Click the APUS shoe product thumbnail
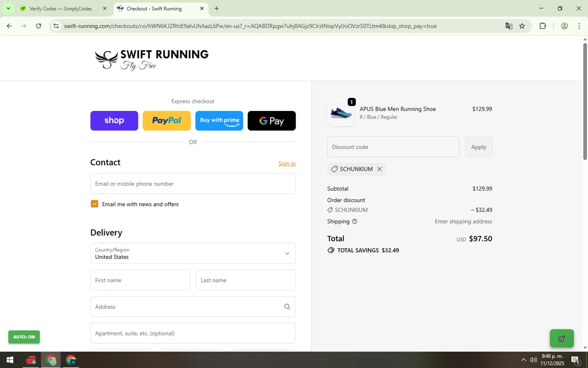This screenshot has height=368, width=588. 341,113
